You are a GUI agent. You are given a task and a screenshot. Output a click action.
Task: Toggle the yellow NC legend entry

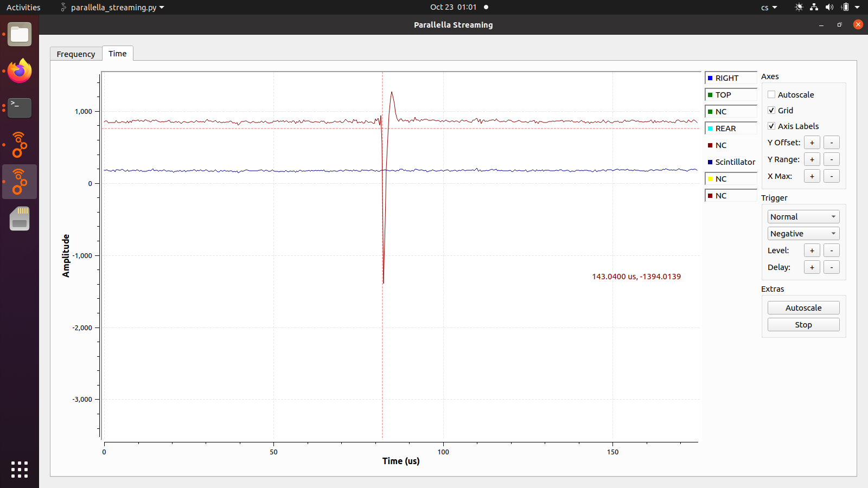point(731,179)
